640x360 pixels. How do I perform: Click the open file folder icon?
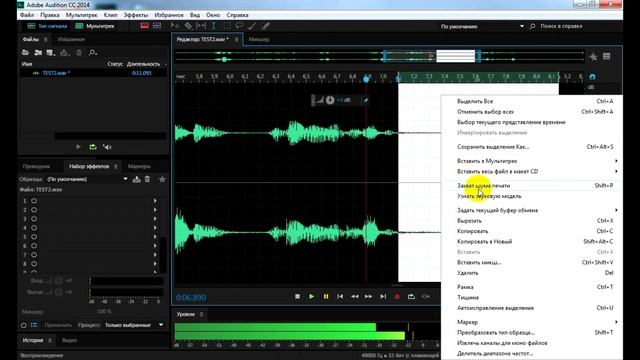tap(25, 53)
